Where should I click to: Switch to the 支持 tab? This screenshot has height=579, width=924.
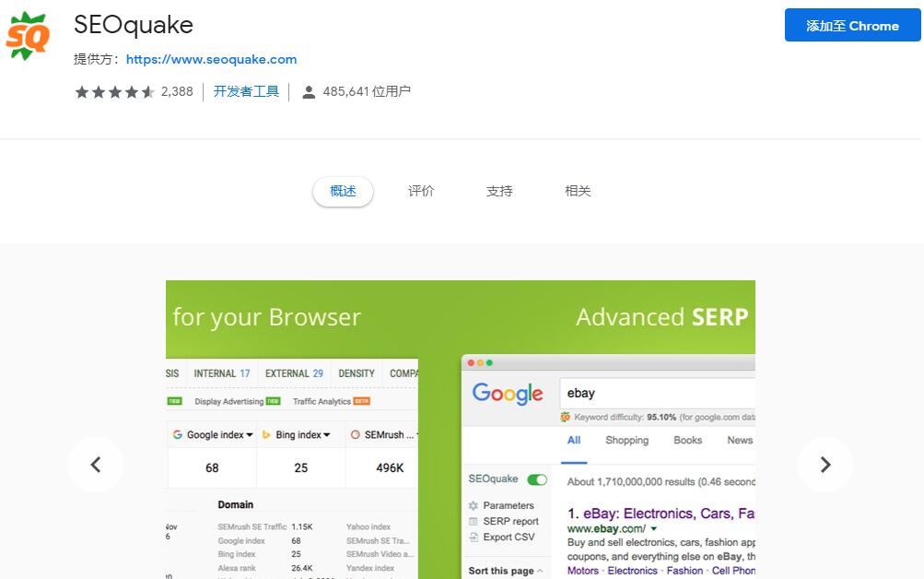499,191
